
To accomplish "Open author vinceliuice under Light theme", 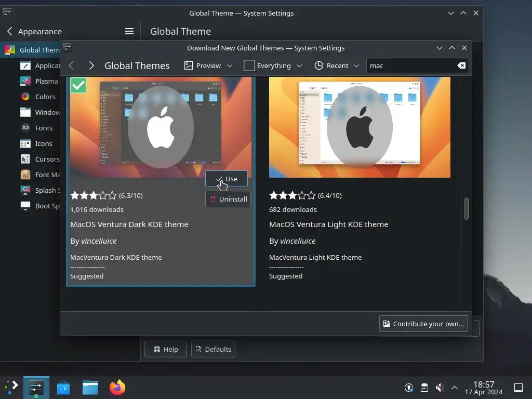I will coord(298,241).
